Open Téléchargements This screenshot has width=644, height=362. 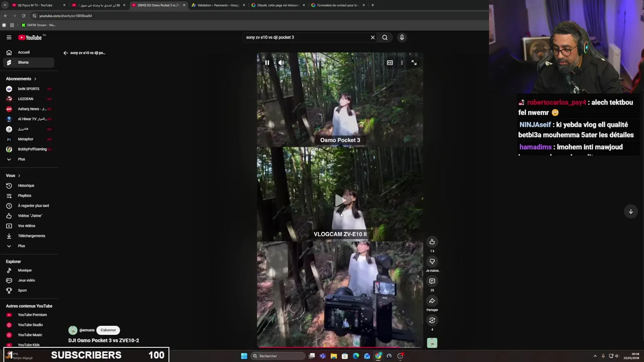[32, 236]
